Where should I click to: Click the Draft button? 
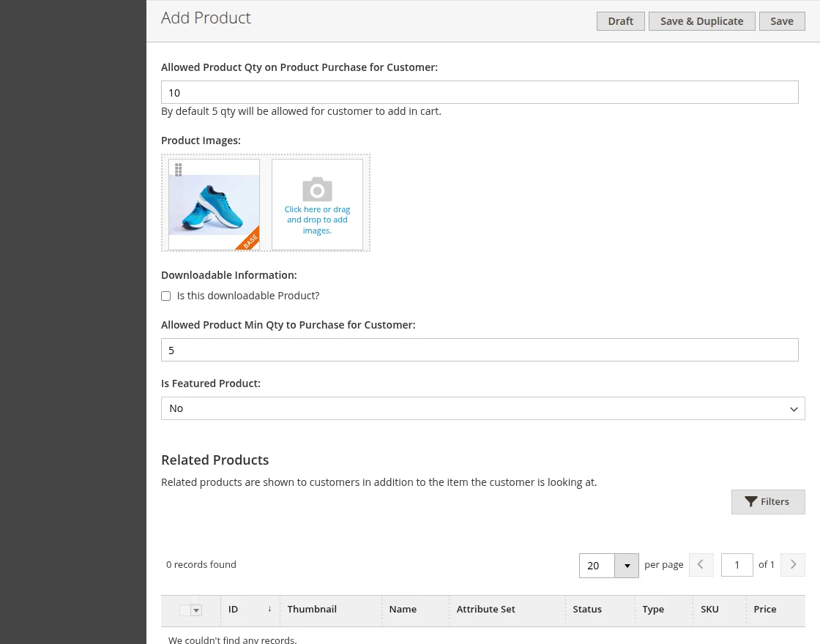[620, 21]
